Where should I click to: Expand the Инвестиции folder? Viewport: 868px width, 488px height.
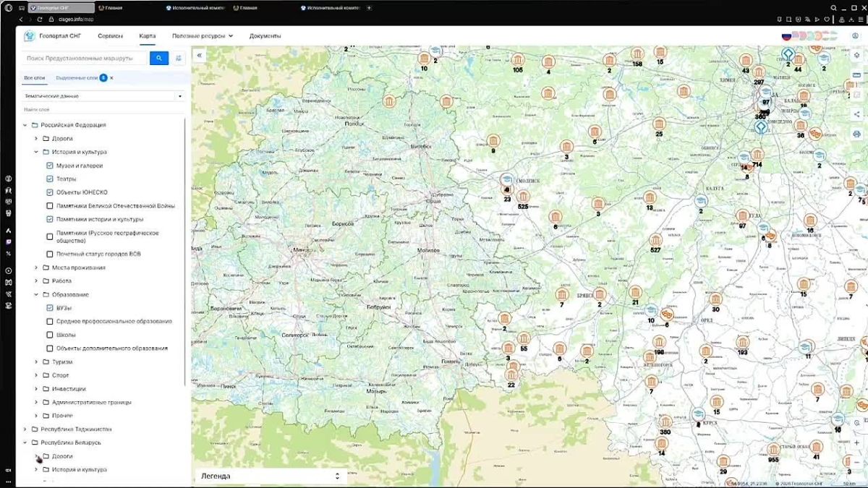36,389
